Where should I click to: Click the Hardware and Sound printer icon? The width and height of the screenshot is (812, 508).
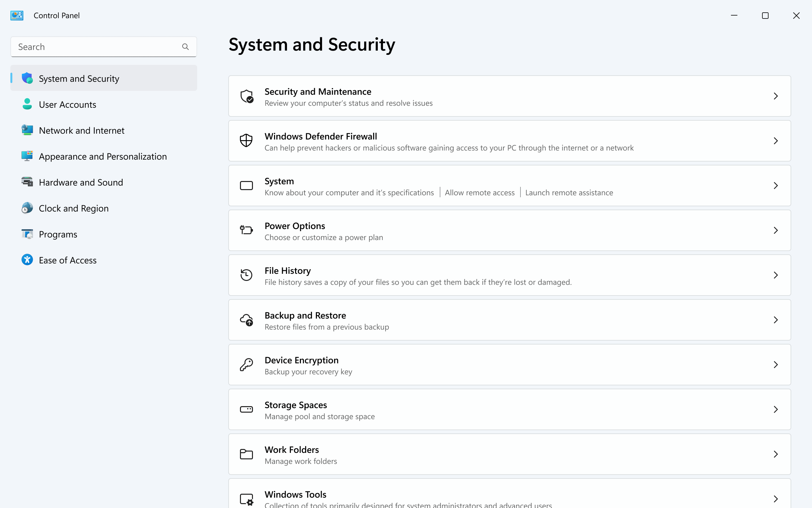(27, 182)
